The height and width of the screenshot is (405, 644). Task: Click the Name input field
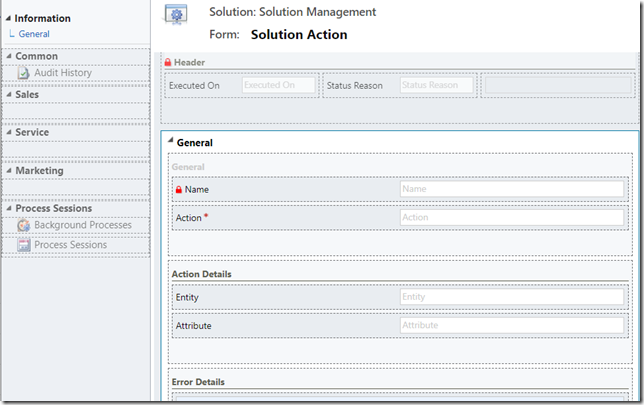(512, 189)
